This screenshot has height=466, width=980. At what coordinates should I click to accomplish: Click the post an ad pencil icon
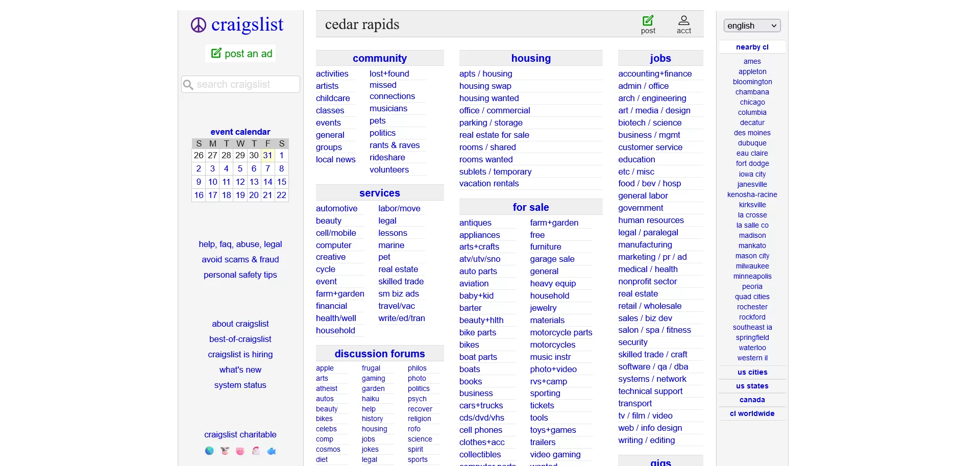(216, 53)
